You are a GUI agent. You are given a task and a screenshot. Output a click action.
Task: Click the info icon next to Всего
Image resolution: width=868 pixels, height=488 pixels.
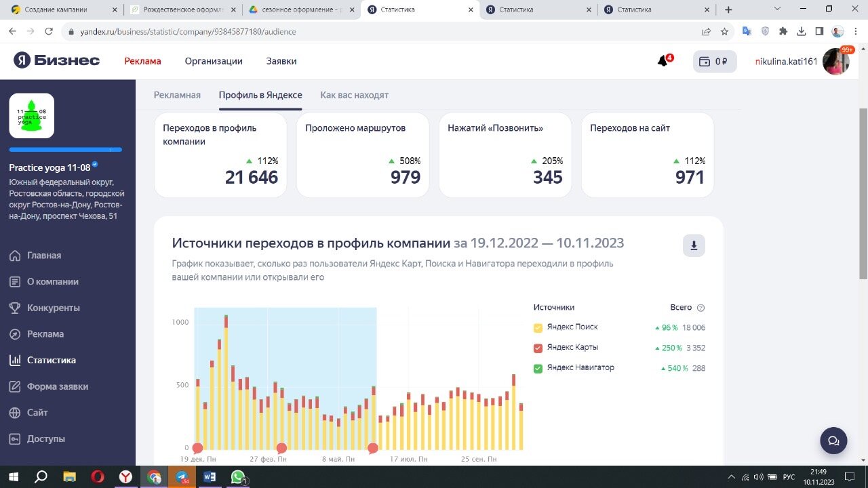coord(701,308)
